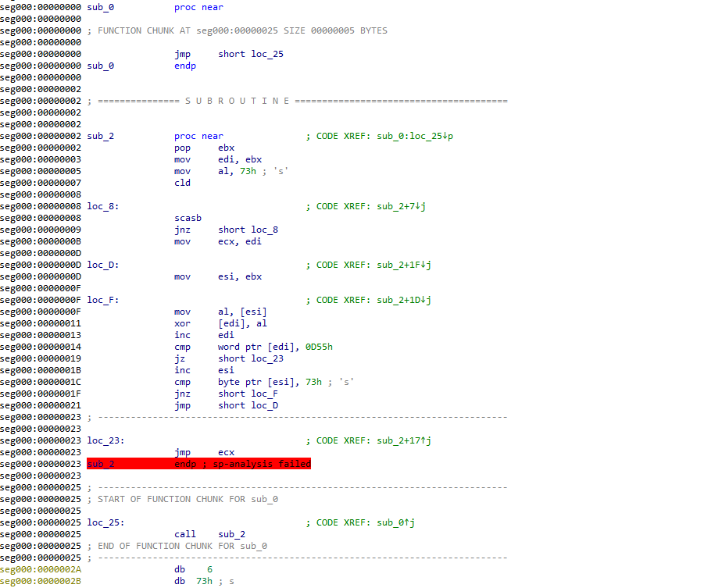Image resolution: width=704 pixels, height=588 pixels.
Task: Click the sub_0↑j cross-reference
Action: coord(395,522)
